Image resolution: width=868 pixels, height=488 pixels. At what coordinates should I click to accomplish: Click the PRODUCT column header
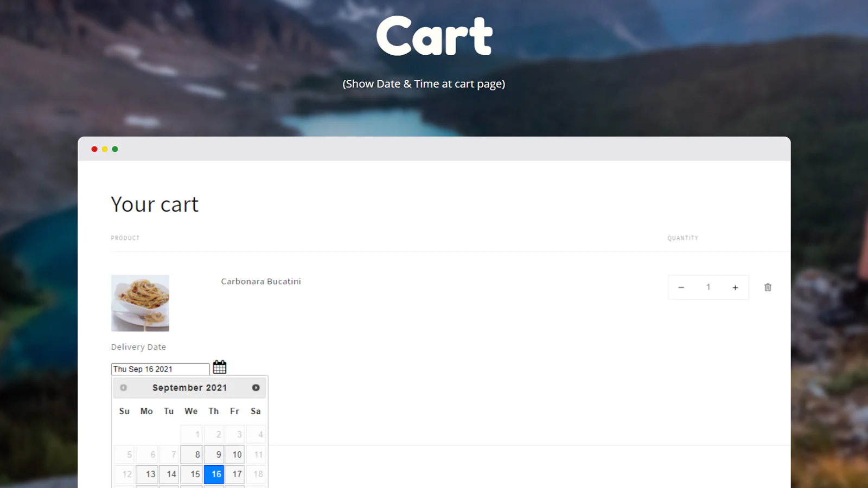click(x=125, y=238)
